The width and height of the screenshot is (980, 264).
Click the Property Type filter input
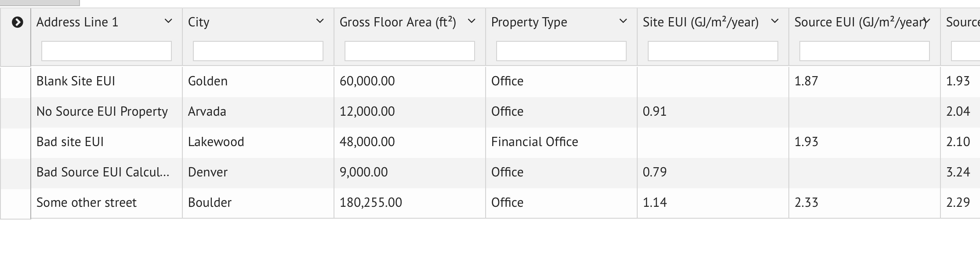561,51
